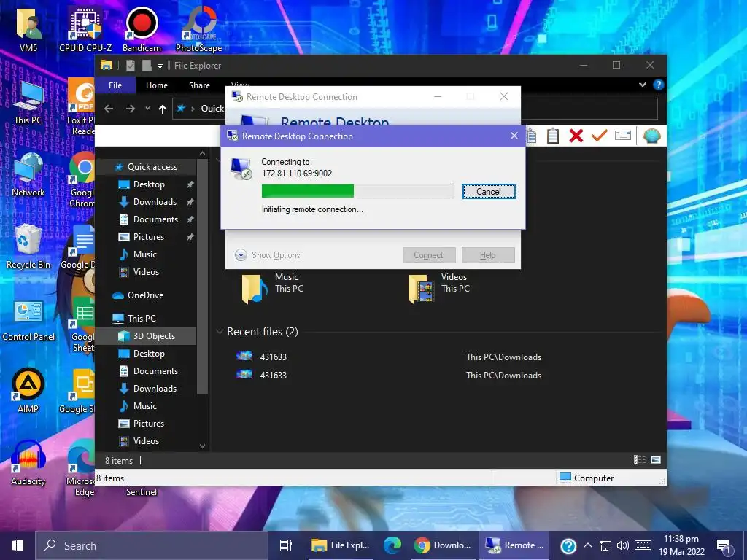747x560 pixels.
Task: Select the Control Panel desktop icon
Action: 28,319
